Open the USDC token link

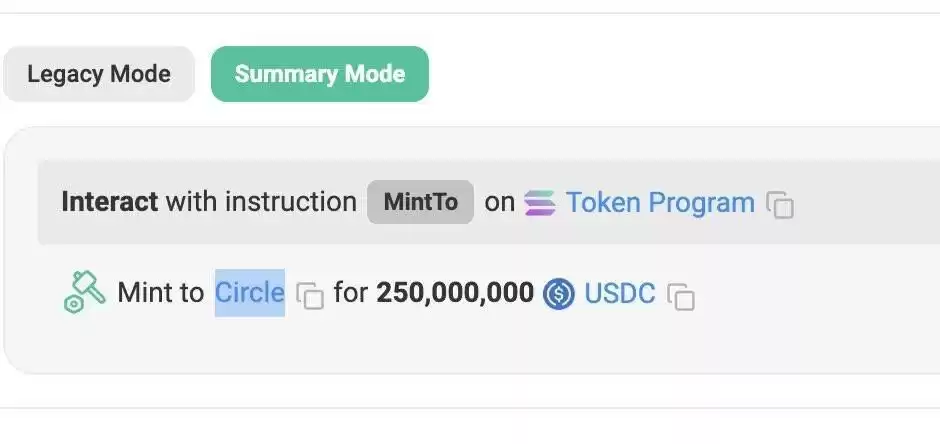[620, 294]
